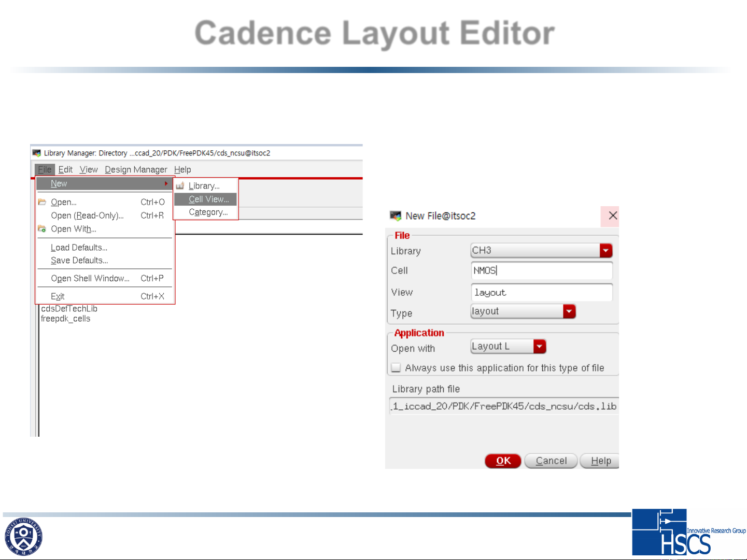
Task: Click the Cancel button
Action: tap(551, 461)
